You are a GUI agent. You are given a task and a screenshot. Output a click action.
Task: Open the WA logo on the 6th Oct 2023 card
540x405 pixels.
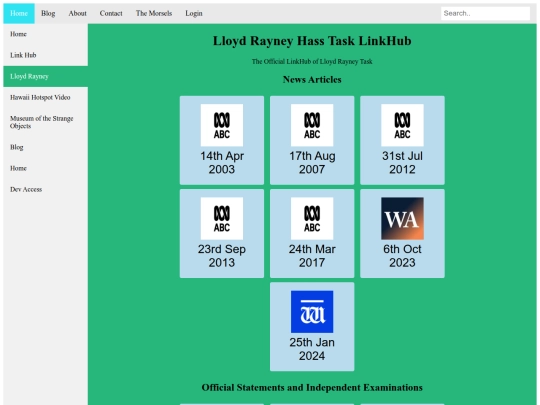[402, 218]
